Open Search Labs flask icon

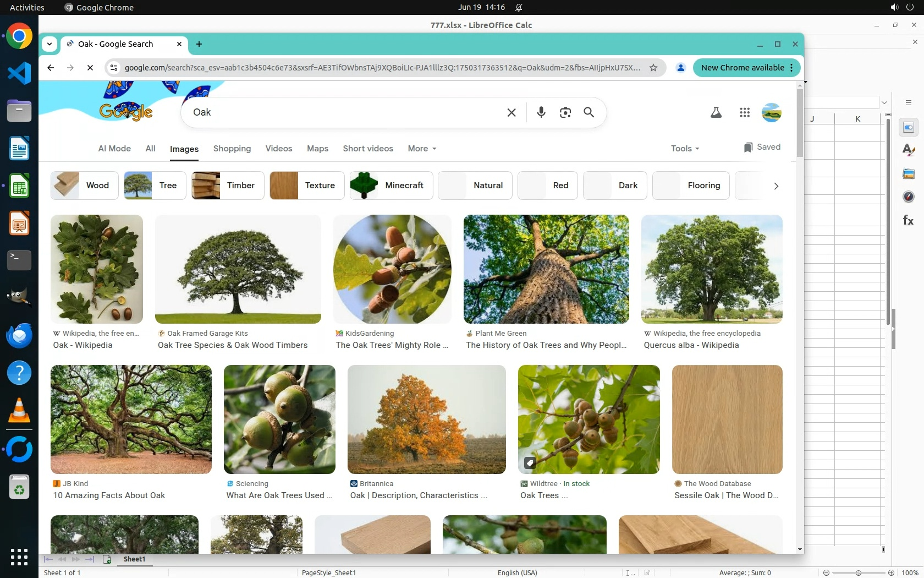point(716,112)
